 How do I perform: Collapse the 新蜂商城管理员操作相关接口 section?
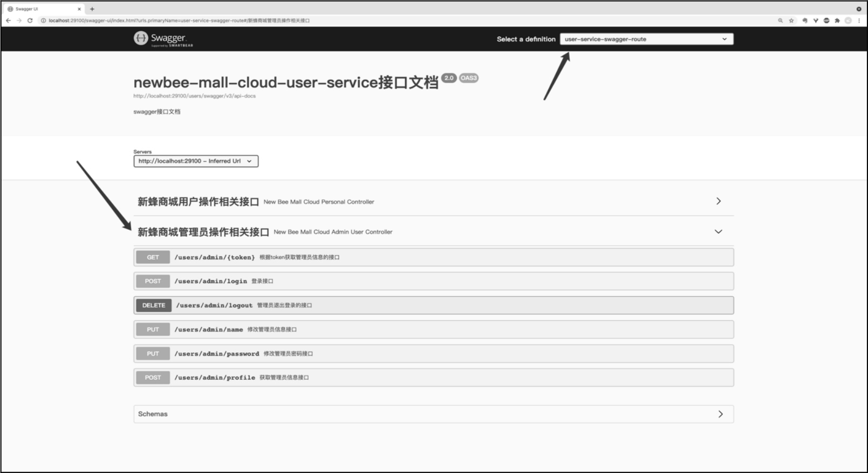tap(719, 231)
